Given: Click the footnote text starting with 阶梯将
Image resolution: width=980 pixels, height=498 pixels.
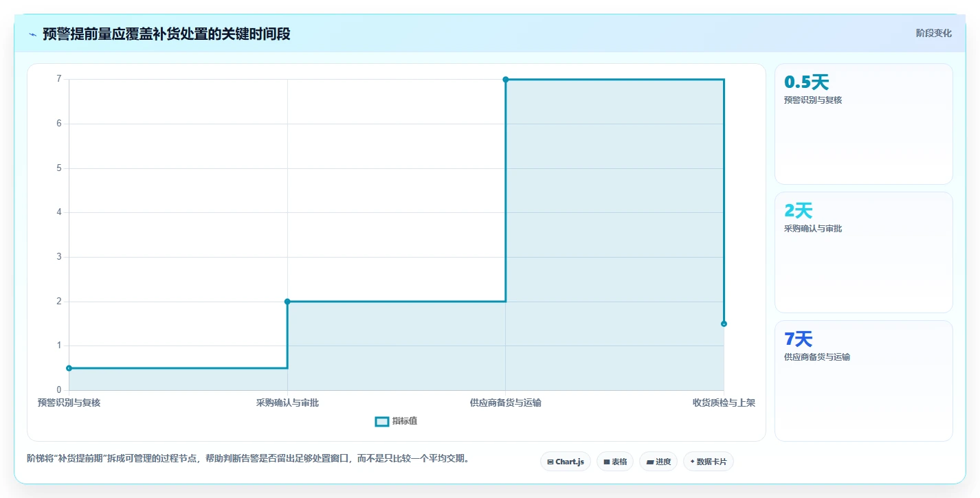Looking at the screenshot, I should (x=248, y=458).
